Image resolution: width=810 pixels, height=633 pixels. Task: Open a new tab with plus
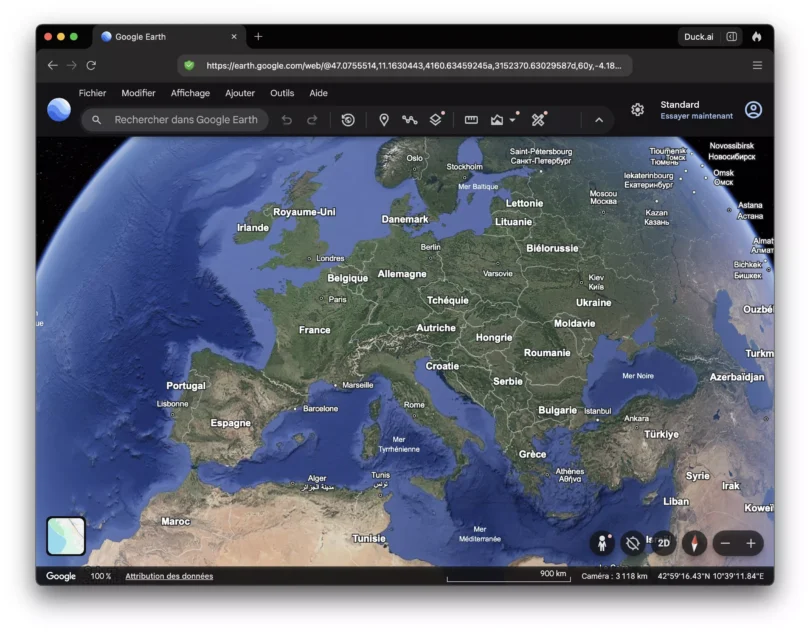tap(258, 37)
